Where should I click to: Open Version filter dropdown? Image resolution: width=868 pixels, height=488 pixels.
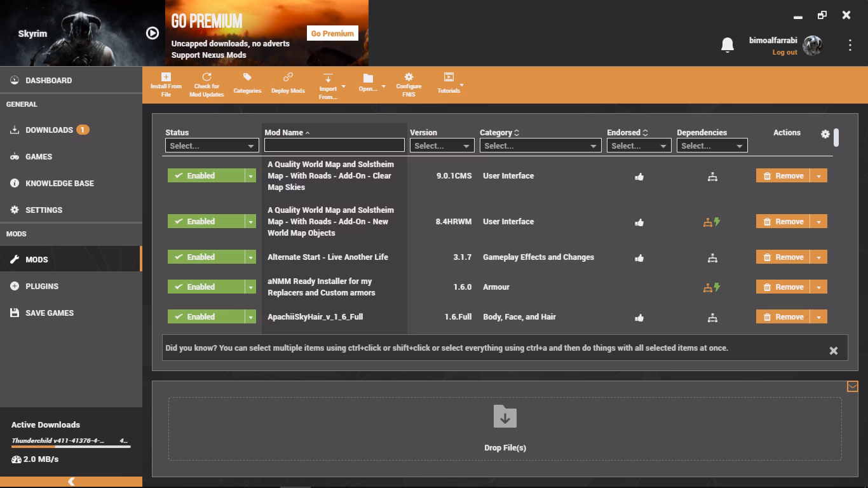coord(442,146)
